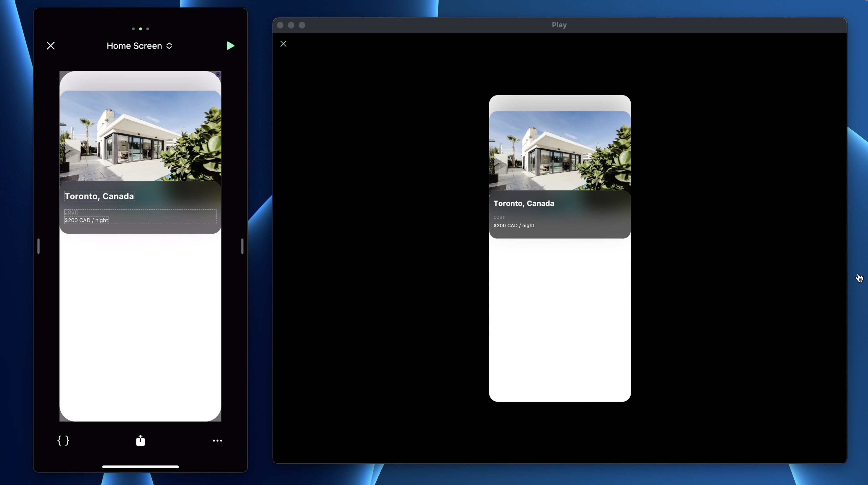The width and height of the screenshot is (868, 485).
Task: Click the share icon
Action: pyautogui.click(x=140, y=441)
